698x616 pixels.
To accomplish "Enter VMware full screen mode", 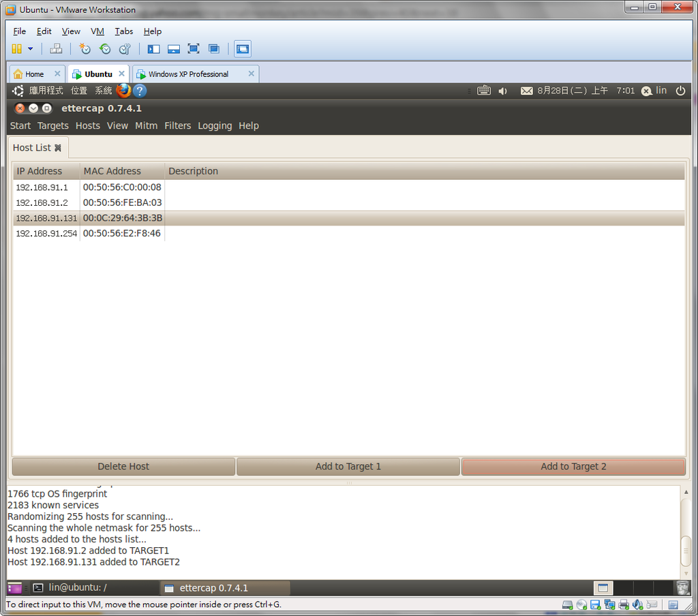I will 193,49.
